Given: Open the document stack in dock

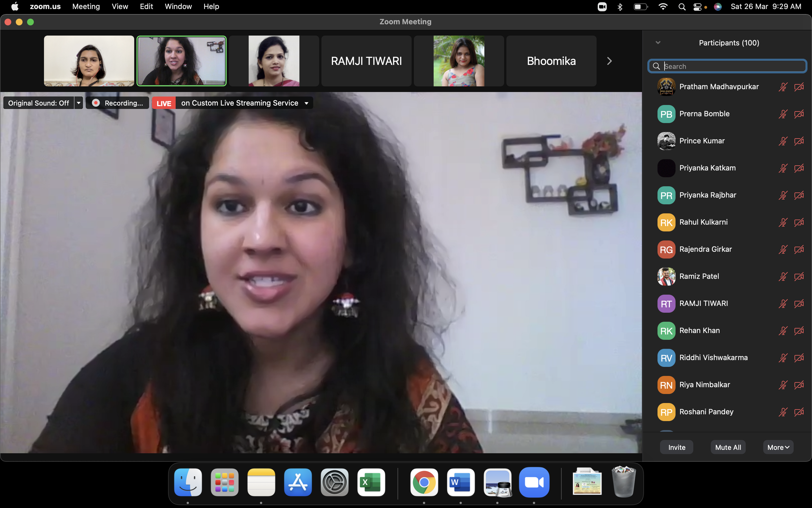Looking at the screenshot, I should click(x=587, y=482).
